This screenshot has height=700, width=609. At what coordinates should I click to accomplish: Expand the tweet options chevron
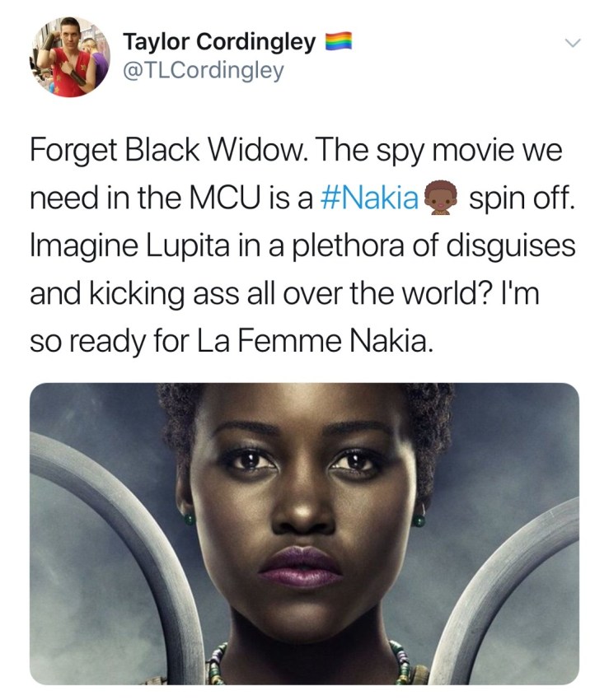[573, 43]
